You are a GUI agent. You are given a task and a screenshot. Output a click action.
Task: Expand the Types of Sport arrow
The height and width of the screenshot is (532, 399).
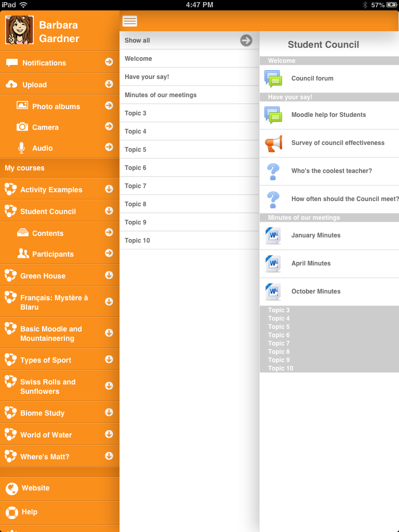(109, 359)
